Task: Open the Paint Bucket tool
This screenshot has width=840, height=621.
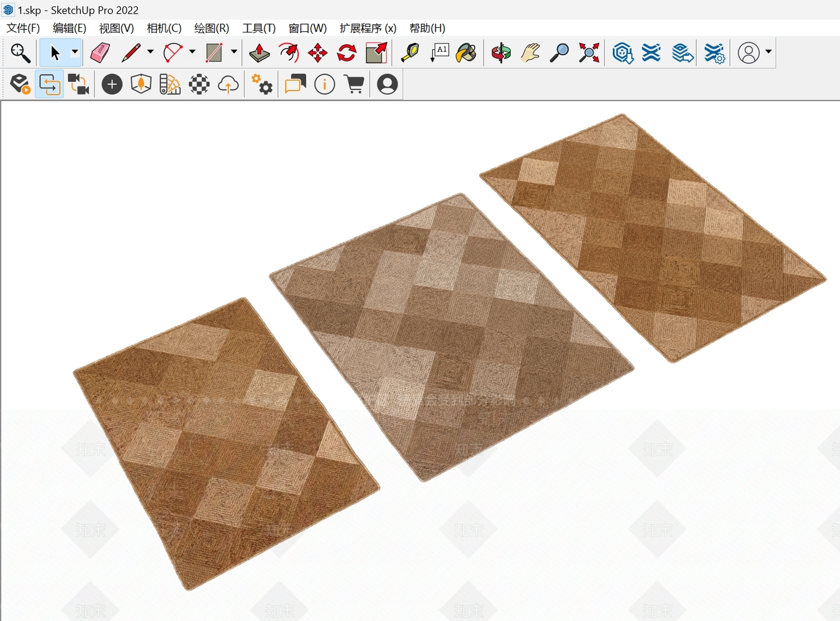Action: 466,52
